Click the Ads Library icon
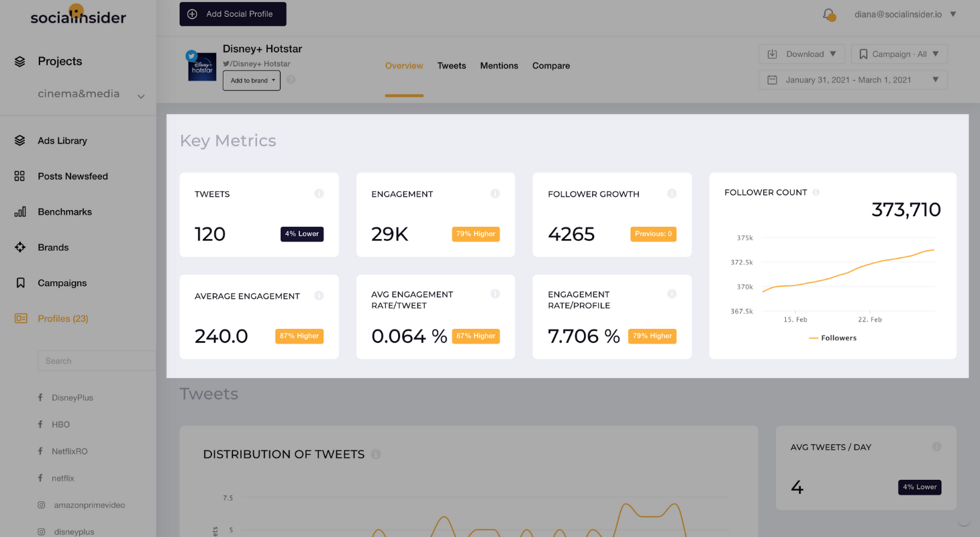Screen dimensions: 980x537 (19, 140)
